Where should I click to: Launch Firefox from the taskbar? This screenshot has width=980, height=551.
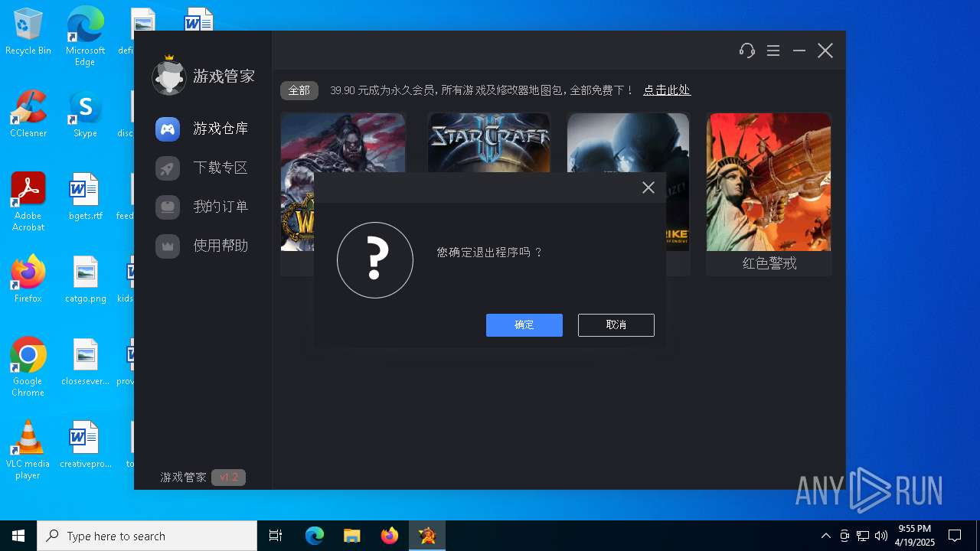[x=390, y=536]
